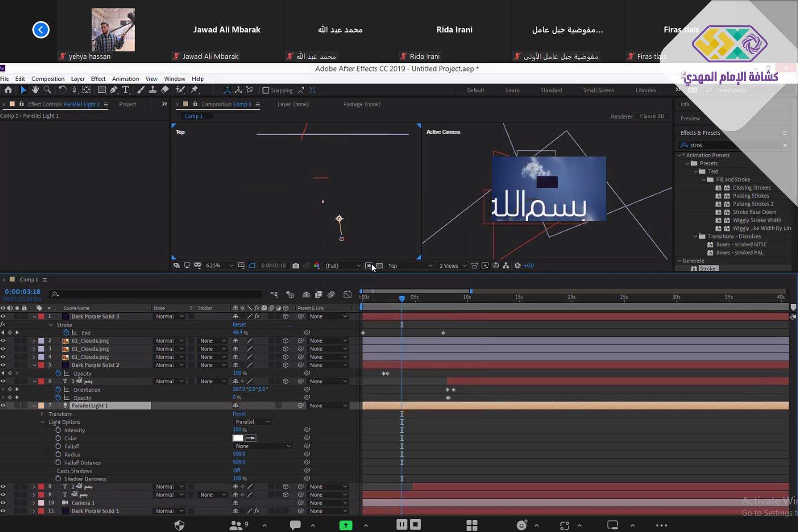Select the Hand tool
This screenshot has height=532, width=798.
click(35, 90)
